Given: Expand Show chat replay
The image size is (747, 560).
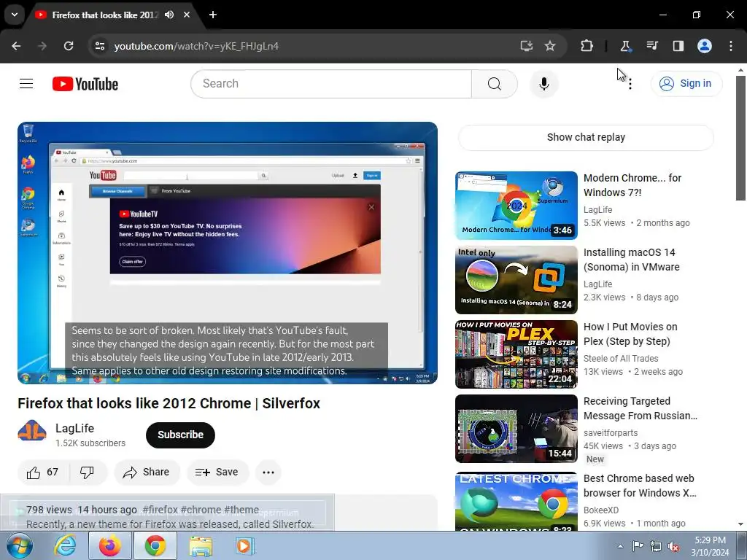Looking at the screenshot, I should click(586, 137).
